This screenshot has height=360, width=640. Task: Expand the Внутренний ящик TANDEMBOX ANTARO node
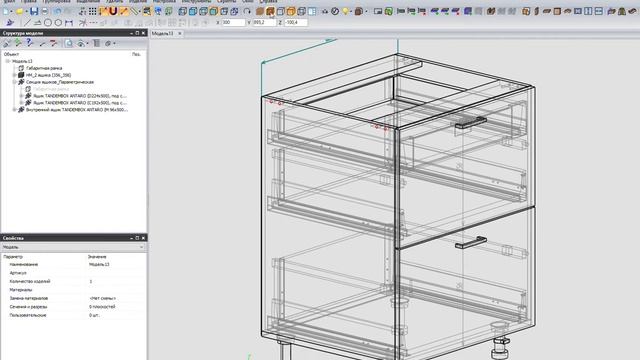tap(14, 110)
